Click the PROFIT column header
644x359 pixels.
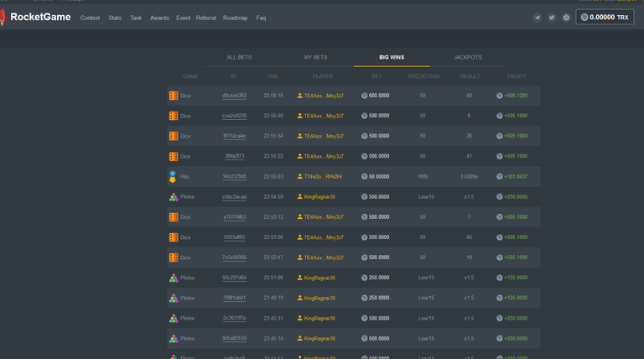[x=517, y=76]
